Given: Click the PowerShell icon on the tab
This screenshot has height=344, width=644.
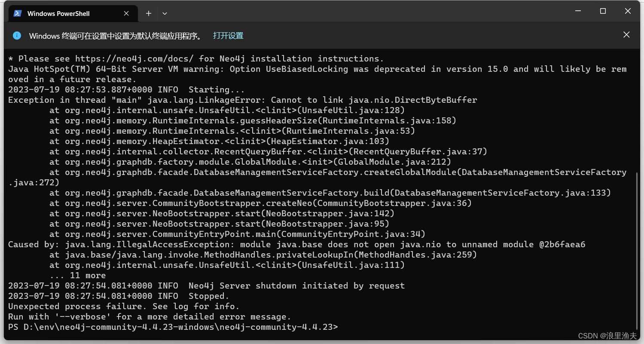Looking at the screenshot, I should click(18, 13).
